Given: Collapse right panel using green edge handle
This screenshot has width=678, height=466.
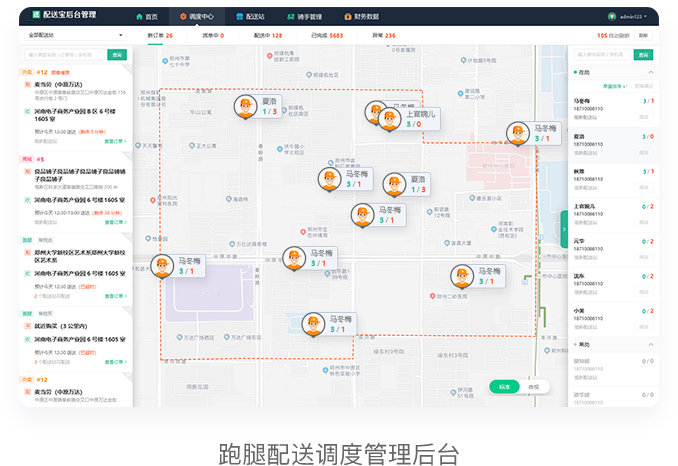Looking at the screenshot, I should 564,229.
